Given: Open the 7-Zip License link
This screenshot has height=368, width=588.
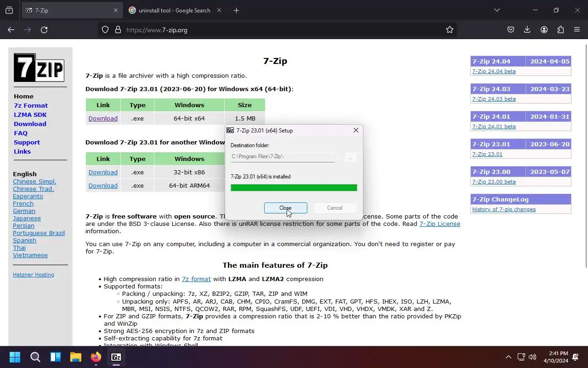Looking at the screenshot, I should pyautogui.click(x=440, y=224).
